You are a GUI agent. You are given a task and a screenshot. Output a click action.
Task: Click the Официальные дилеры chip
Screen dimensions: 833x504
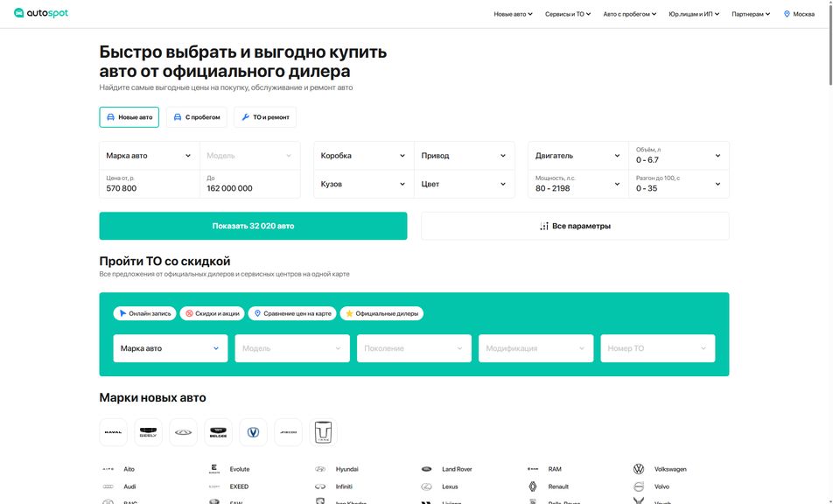[382, 313]
